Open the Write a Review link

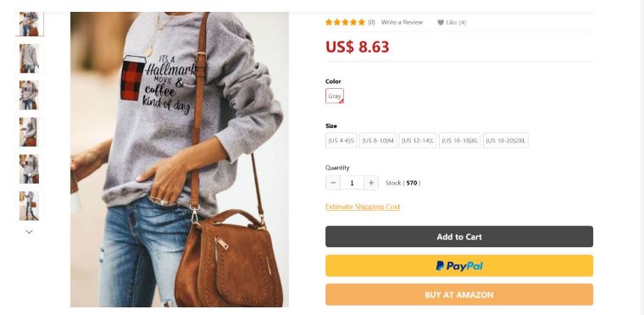pyautogui.click(x=402, y=22)
